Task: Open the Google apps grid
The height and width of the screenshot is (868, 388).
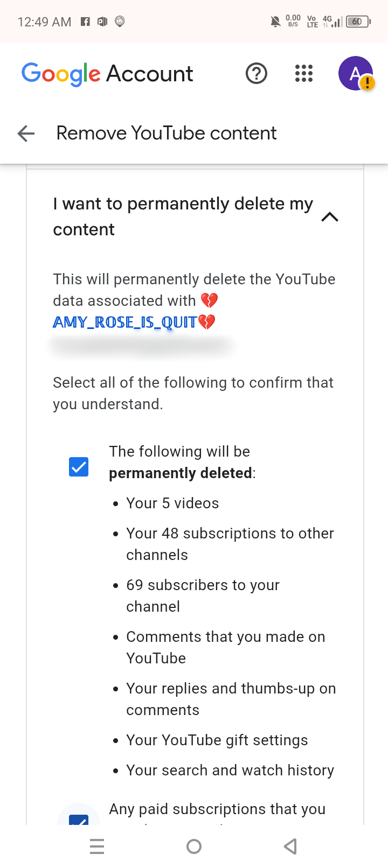Action: [x=304, y=73]
